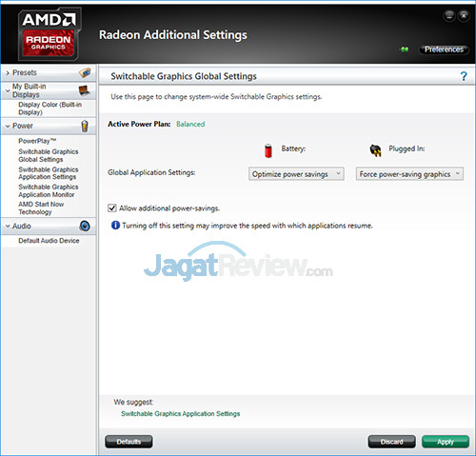476x456 pixels.
Task: Click the blue info icon next to the tip
Action: 115,226
